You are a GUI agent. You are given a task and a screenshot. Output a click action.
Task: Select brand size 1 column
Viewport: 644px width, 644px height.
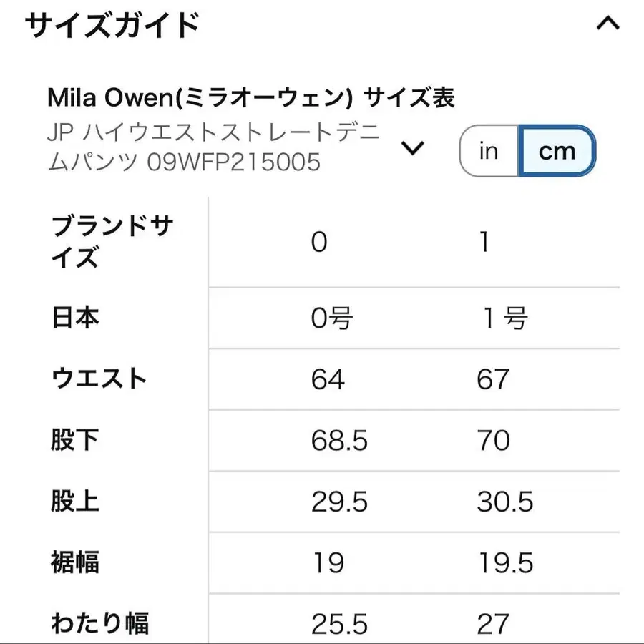click(x=484, y=242)
